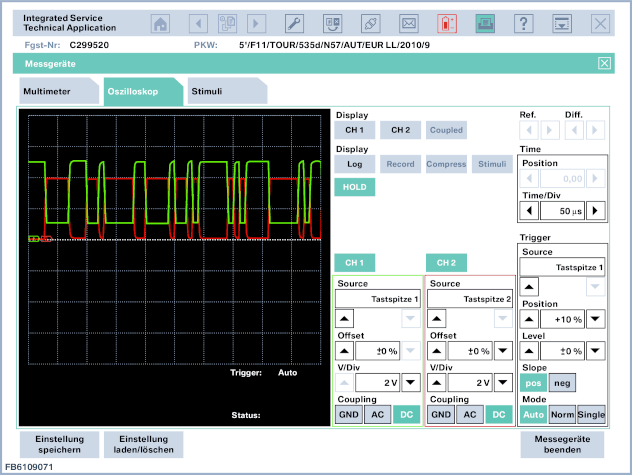Click the red battery status icon
This screenshot has height=475, width=632.
pos(447,24)
